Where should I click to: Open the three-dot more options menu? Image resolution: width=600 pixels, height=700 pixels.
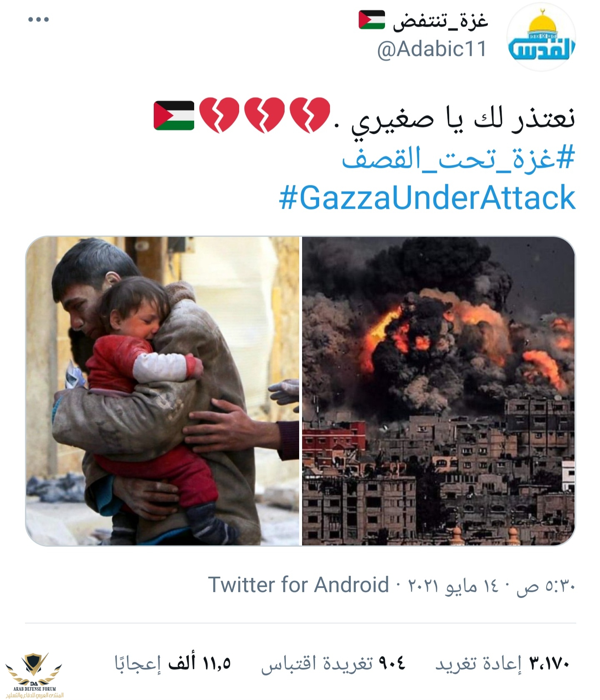click(38, 20)
